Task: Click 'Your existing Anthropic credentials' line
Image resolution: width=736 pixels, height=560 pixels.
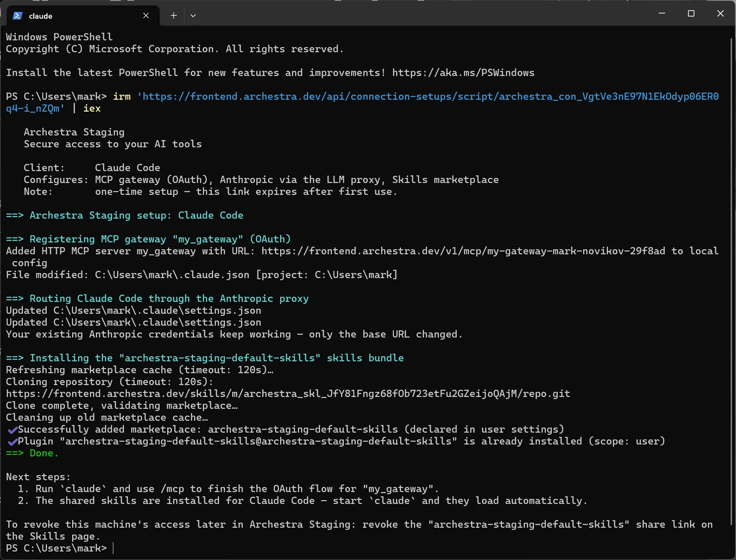Action: (x=234, y=334)
